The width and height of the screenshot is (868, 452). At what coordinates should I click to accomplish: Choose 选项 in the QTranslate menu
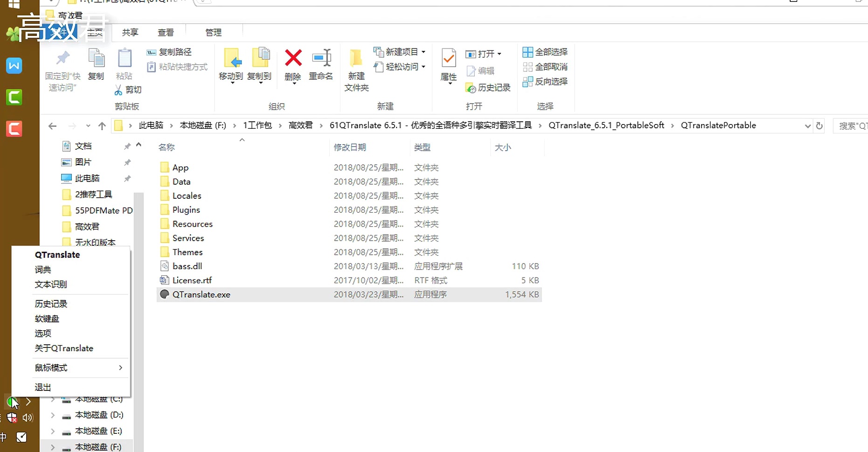42,333
